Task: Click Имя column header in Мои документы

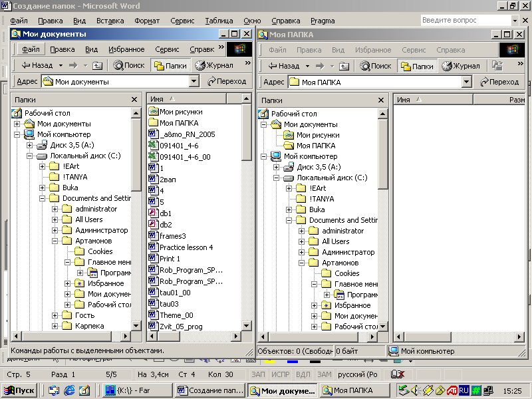Action: [187, 99]
